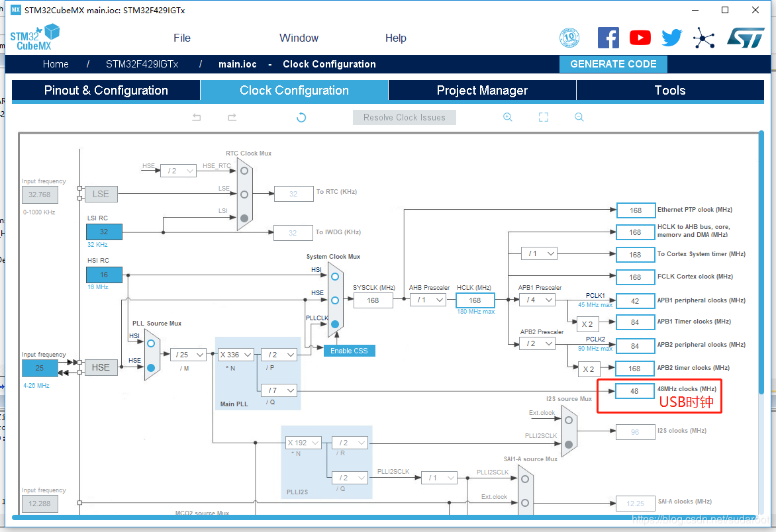Click the Enable CSS button
The height and width of the screenshot is (532, 776).
coord(349,351)
